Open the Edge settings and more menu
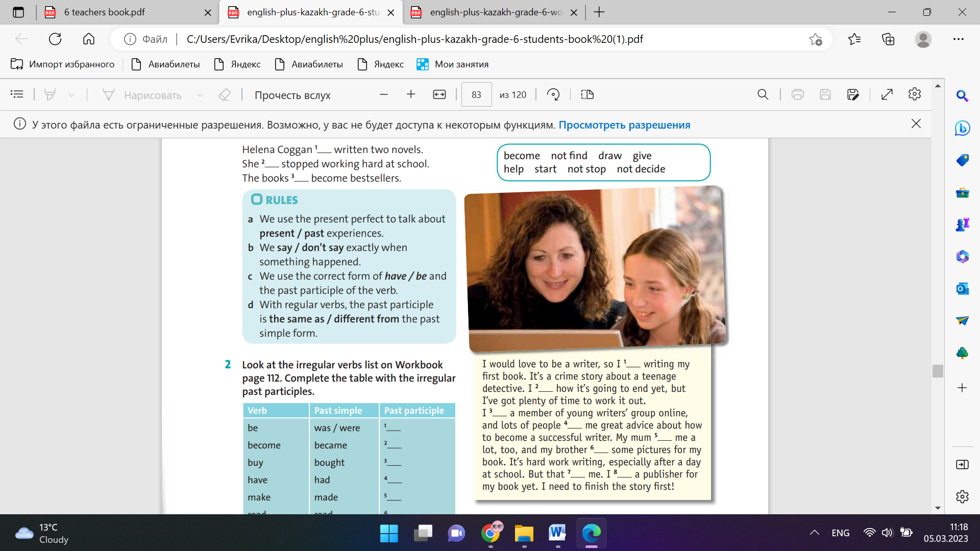The height and width of the screenshot is (551, 980). [959, 39]
